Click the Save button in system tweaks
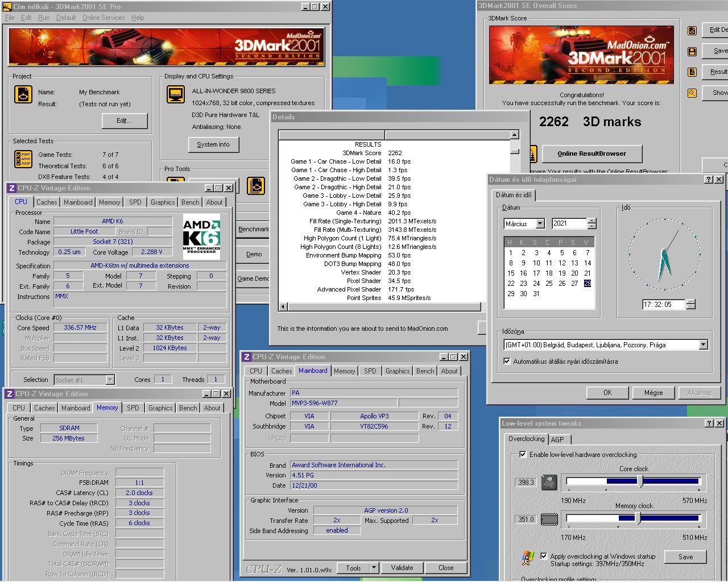Screen dimensions: 728x582 [x=685, y=557]
